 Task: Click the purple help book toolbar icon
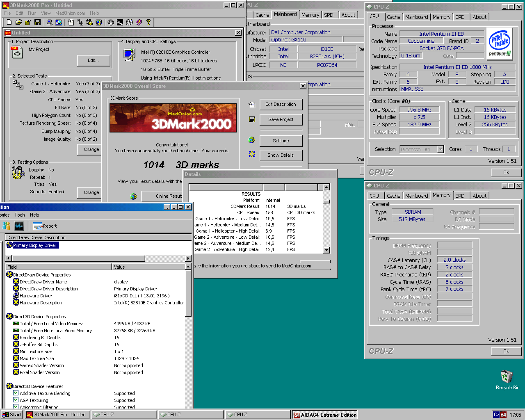(x=139, y=22)
